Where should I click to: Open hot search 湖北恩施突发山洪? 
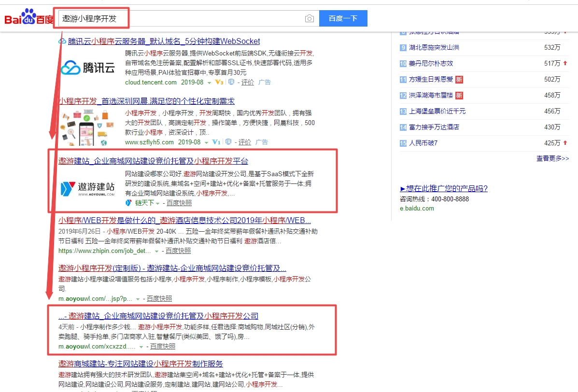pyautogui.click(x=434, y=47)
